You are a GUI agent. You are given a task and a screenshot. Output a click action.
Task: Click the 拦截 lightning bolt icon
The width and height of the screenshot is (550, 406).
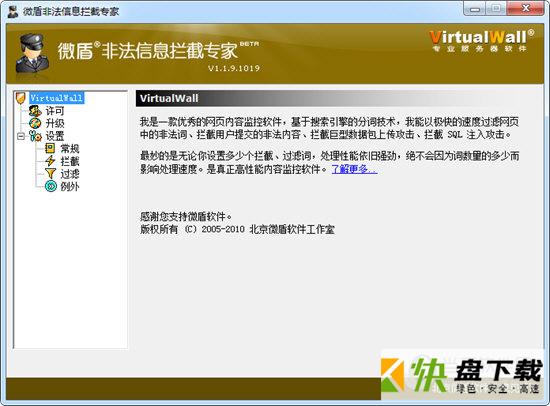(x=50, y=161)
